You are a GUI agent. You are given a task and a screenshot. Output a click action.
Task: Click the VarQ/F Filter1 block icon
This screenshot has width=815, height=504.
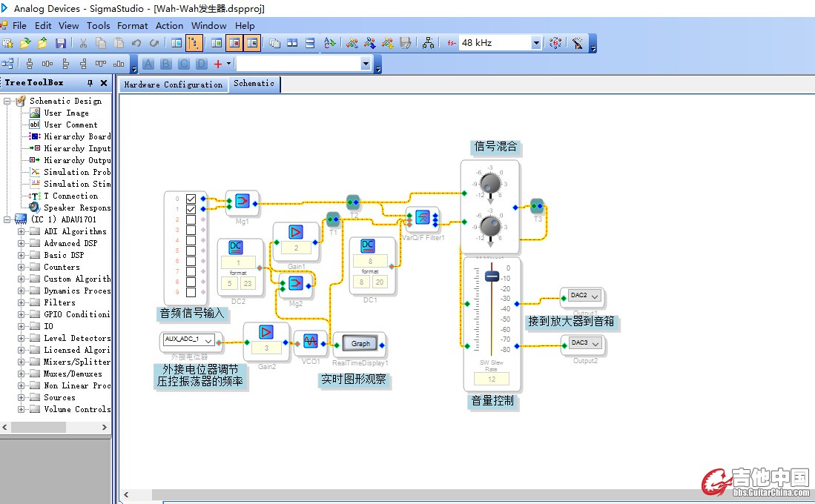point(423,217)
